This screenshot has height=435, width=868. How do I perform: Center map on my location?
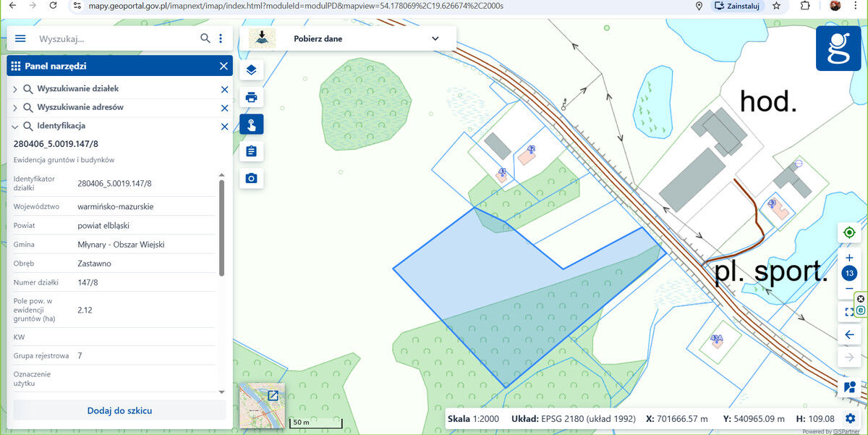coord(849,233)
